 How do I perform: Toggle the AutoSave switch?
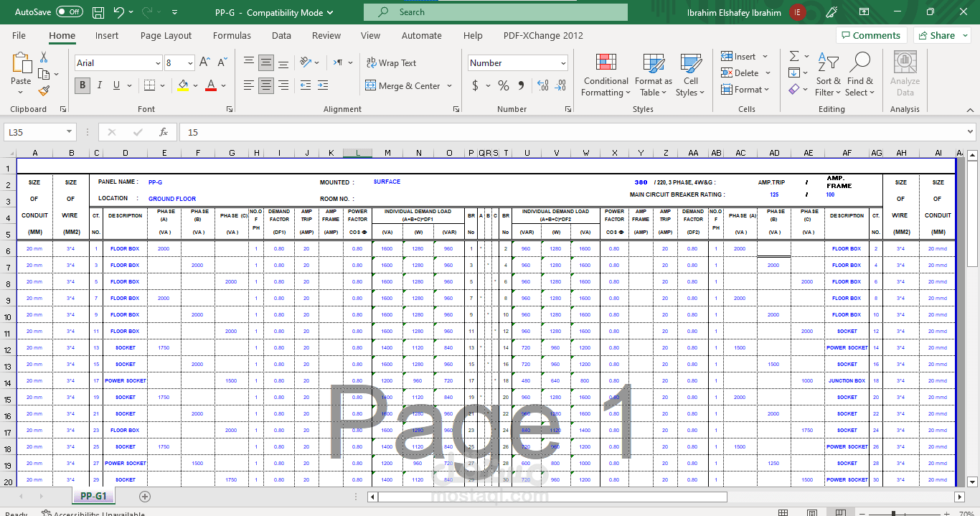[x=70, y=12]
